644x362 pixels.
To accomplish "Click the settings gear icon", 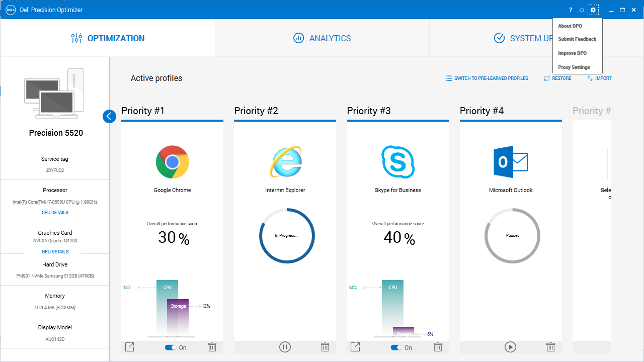I will [593, 10].
